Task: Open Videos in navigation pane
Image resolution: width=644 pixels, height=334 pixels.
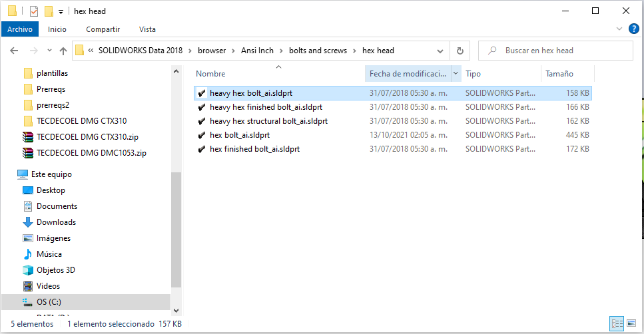Action: (48, 286)
